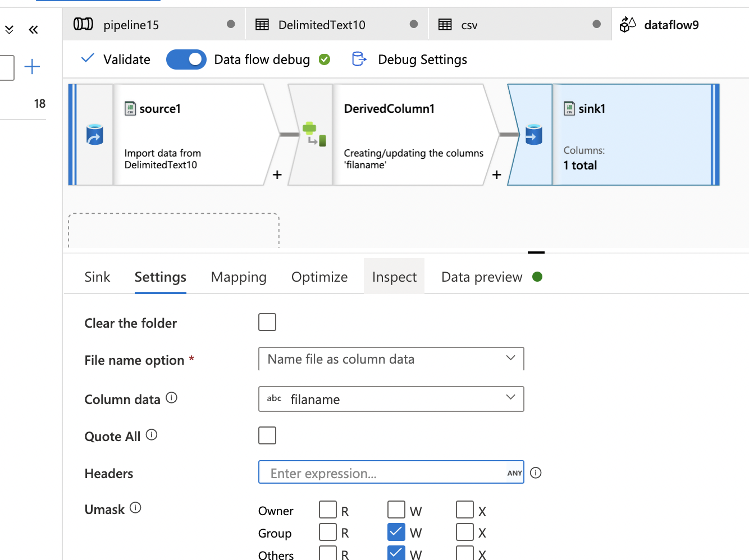Open Column data filaname dropdown
Viewport: 749px width, 560px height.
(x=391, y=399)
